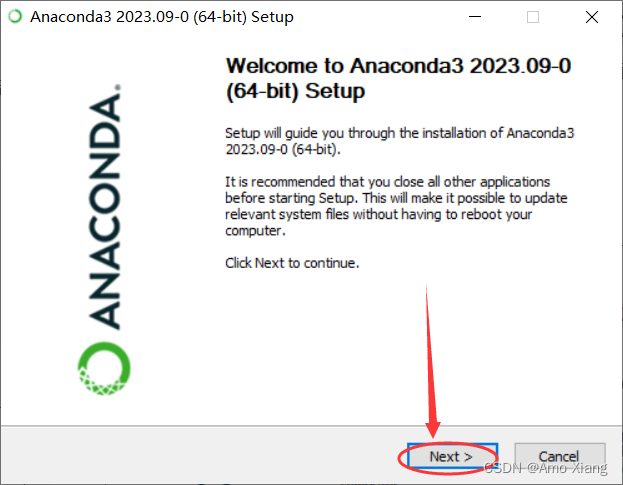Minimize the Anaconda3 Setup window
The width and height of the screenshot is (623, 485).
click(x=475, y=17)
